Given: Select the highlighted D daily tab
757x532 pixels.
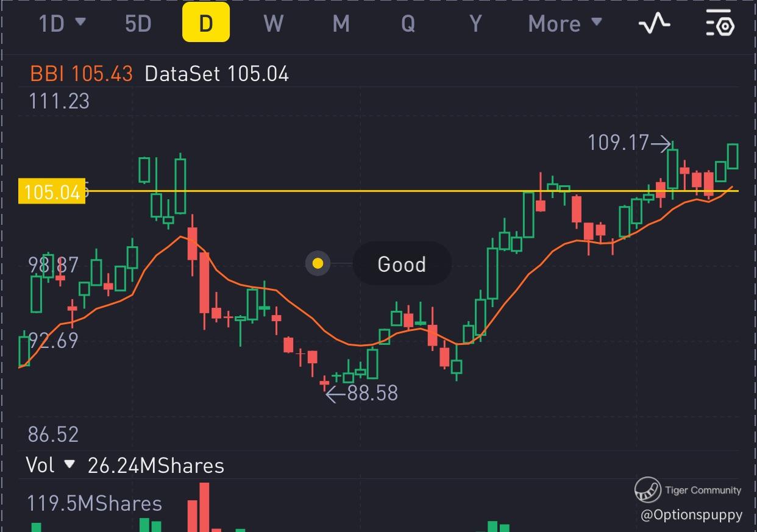Looking at the screenshot, I should 206,23.
